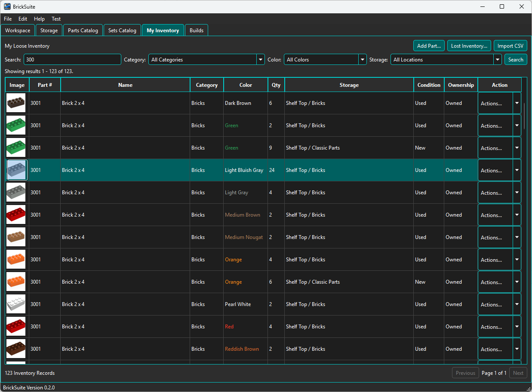Select the My Inventory tab

coord(163,30)
